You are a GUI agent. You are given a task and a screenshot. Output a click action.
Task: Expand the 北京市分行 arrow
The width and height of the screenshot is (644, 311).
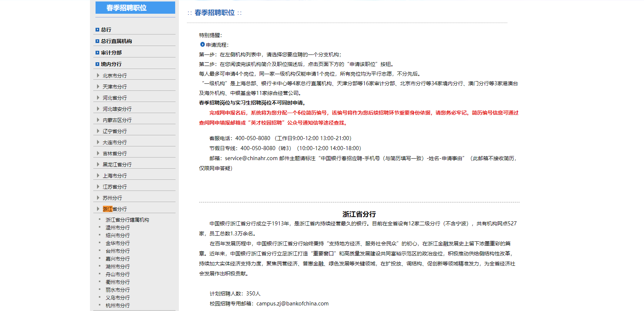(x=98, y=75)
